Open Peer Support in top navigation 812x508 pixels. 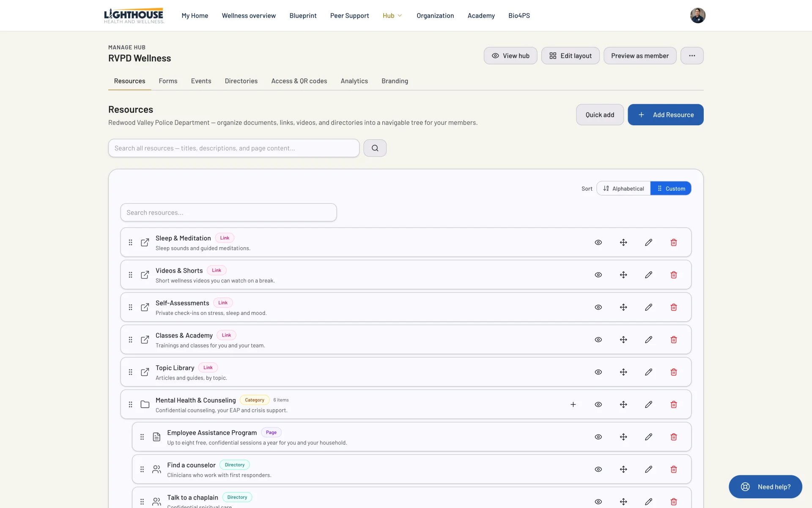click(x=349, y=16)
